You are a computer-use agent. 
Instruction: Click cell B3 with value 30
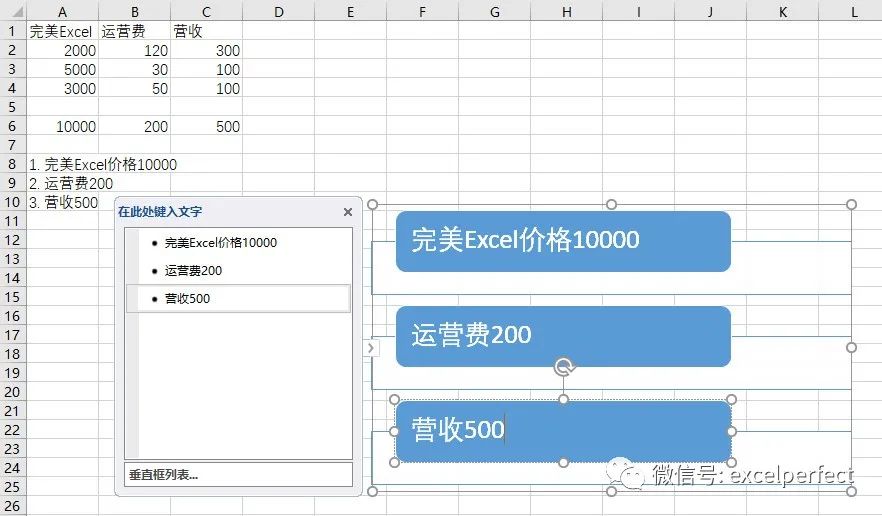(134, 69)
